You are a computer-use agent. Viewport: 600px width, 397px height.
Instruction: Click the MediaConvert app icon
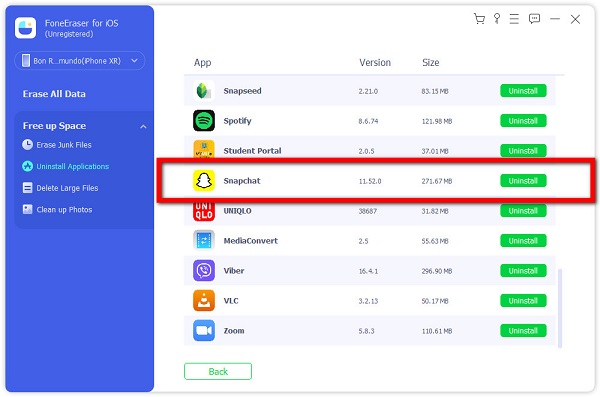(x=204, y=241)
